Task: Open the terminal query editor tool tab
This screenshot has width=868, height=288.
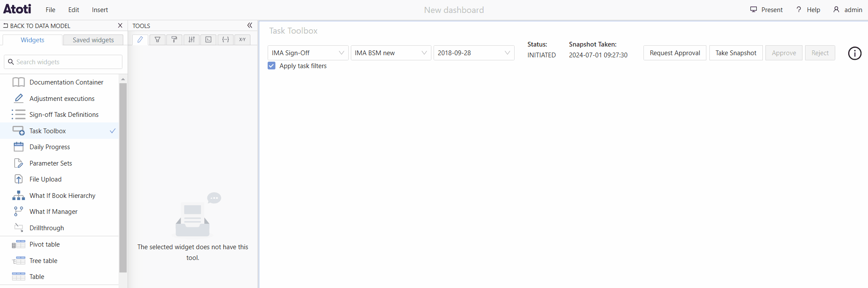Action: [x=208, y=40]
